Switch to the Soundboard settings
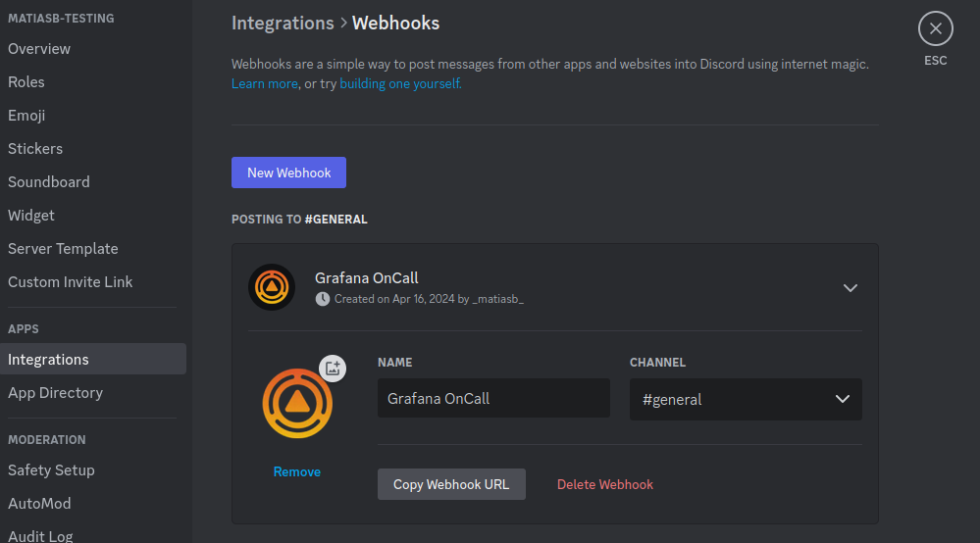Viewport: 980px width, 543px height. pos(49,182)
